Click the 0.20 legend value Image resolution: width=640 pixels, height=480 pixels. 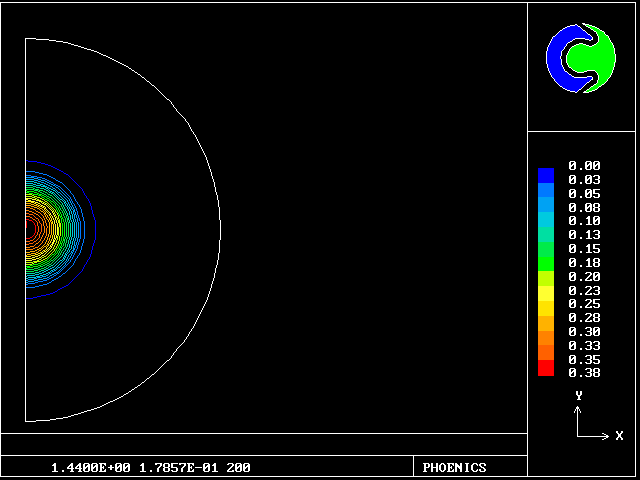[584, 276]
